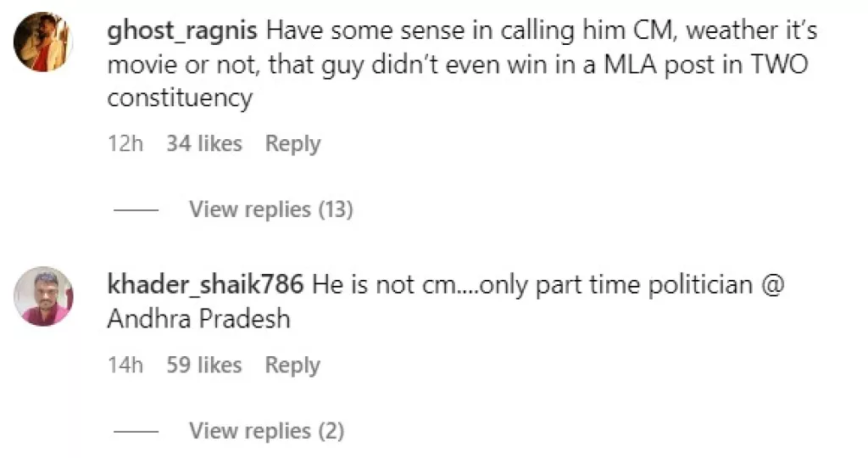
Task: Click "part time politician" comment text
Action: click(x=645, y=286)
